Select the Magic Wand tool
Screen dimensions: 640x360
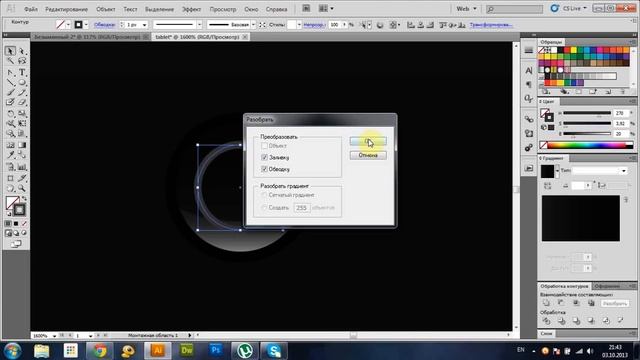[10, 61]
